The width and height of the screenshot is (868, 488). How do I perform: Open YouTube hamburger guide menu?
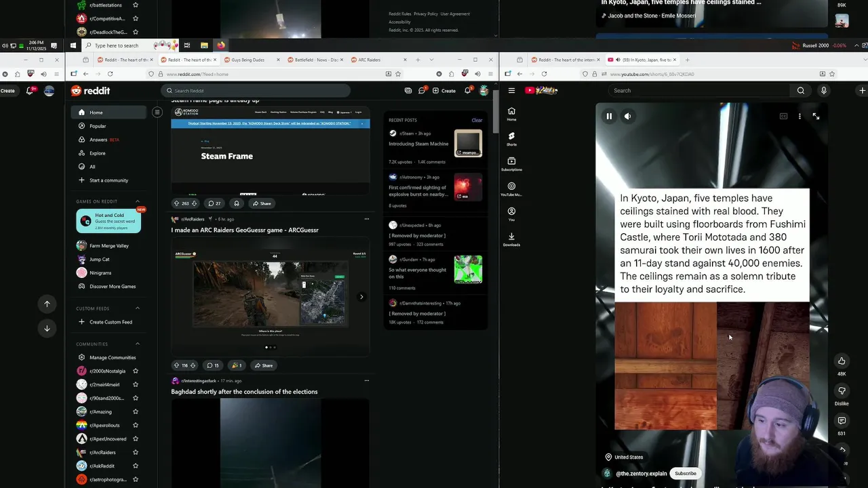[511, 90]
